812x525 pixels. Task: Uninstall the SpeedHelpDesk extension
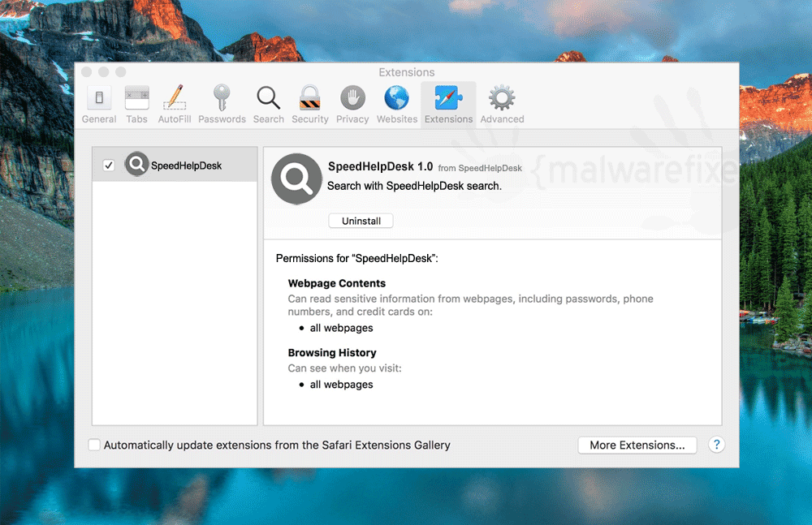coord(361,221)
